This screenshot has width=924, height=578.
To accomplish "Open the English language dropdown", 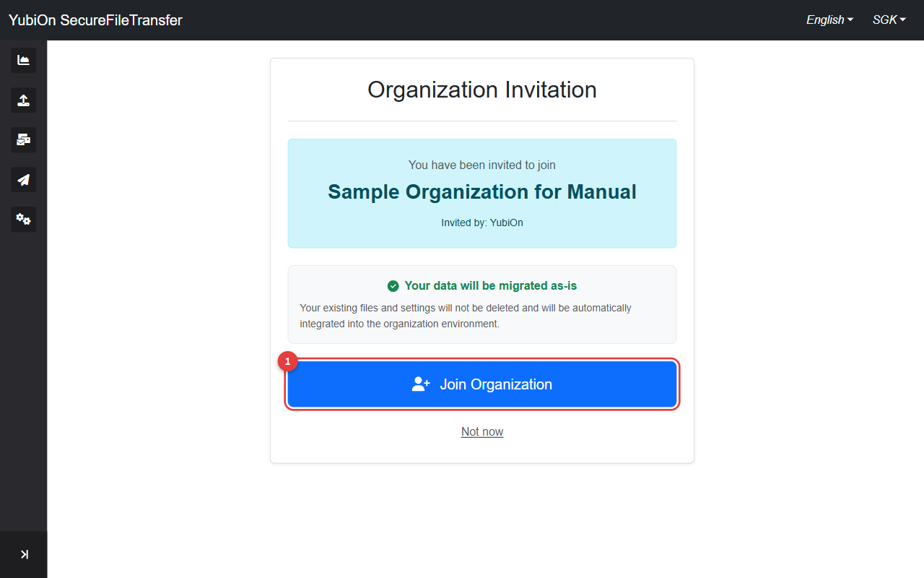I will point(829,20).
